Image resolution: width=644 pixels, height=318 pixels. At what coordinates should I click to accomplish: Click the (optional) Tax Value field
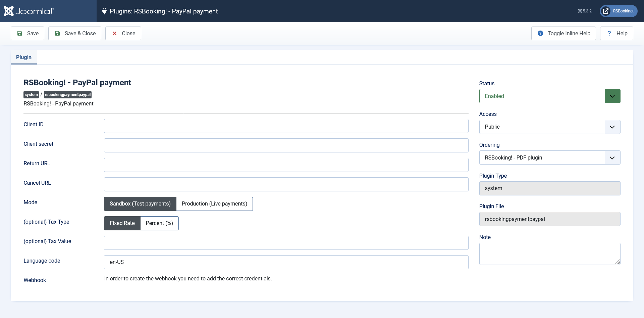pyautogui.click(x=286, y=243)
